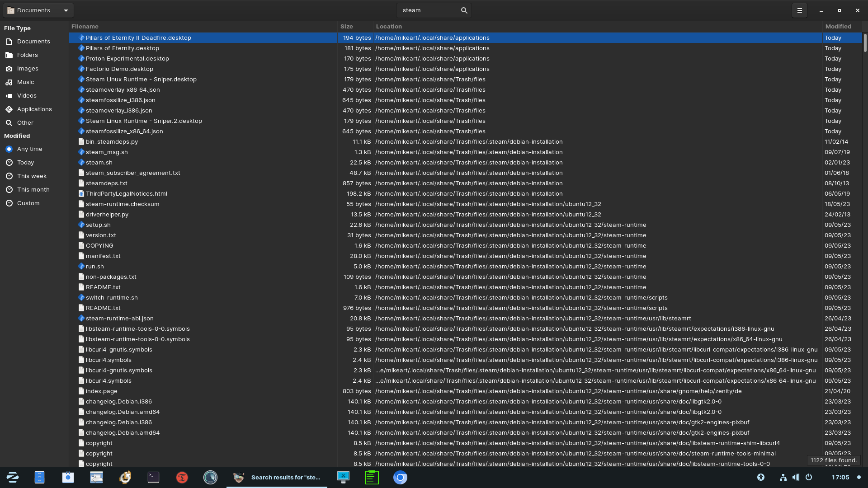Click the red round app icon on the taskbar

pyautogui.click(x=182, y=477)
